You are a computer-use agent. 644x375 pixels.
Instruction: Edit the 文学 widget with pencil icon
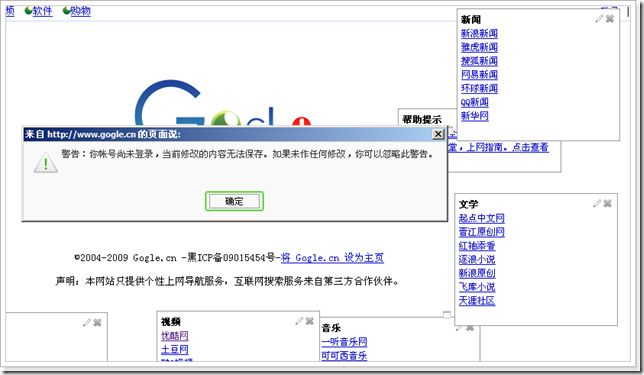tap(597, 203)
